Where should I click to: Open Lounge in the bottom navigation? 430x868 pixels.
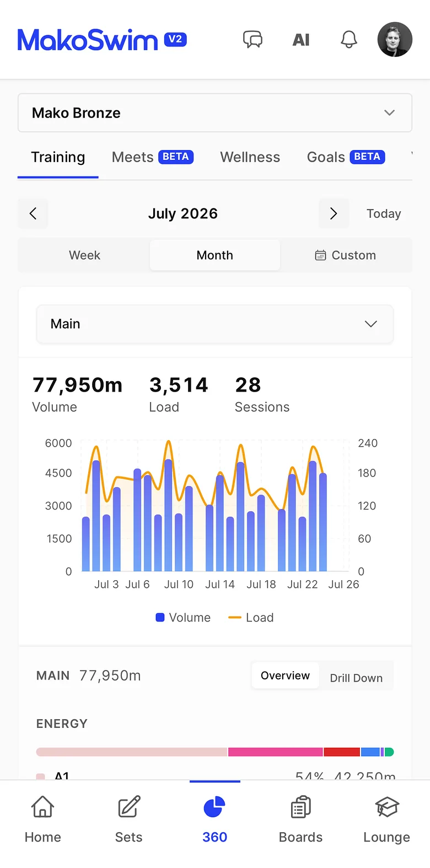tap(387, 819)
